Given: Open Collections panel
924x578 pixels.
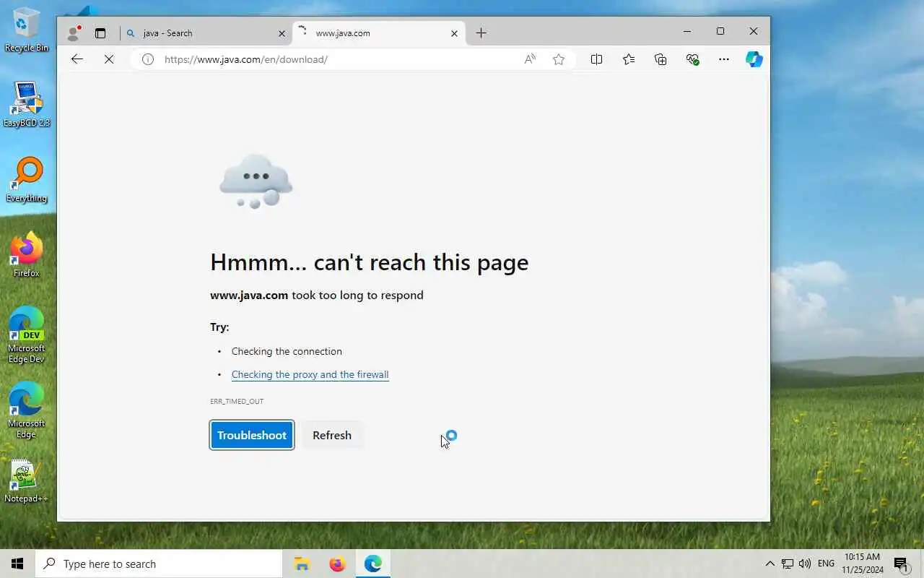Looking at the screenshot, I should tap(661, 59).
